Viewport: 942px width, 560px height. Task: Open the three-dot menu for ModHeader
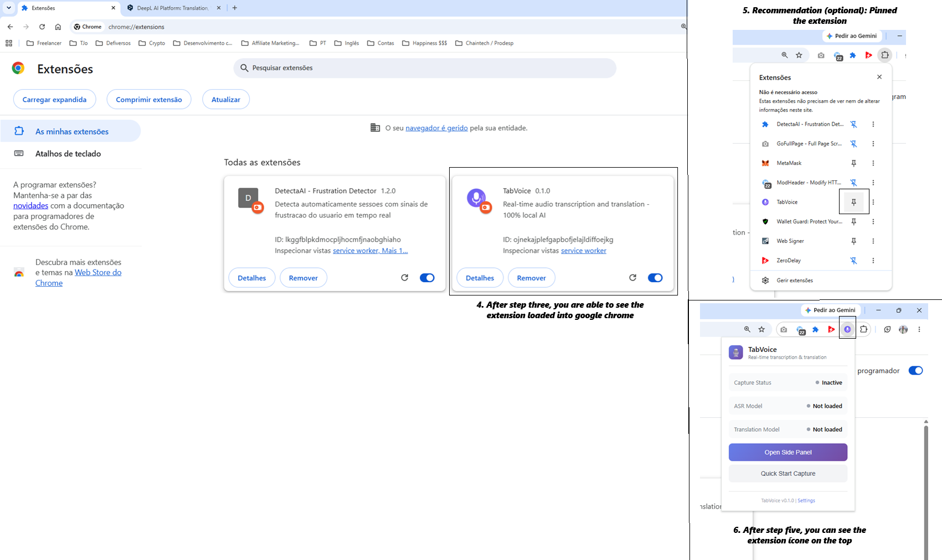(873, 183)
